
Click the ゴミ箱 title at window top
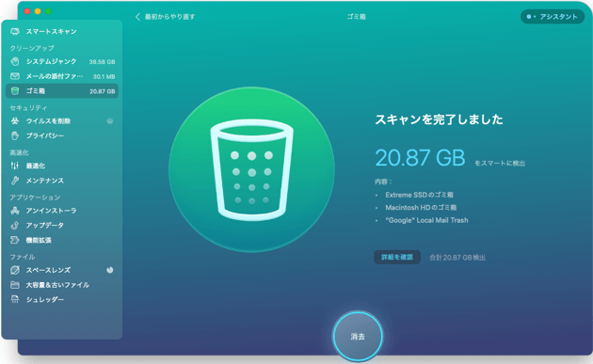click(x=356, y=17)
